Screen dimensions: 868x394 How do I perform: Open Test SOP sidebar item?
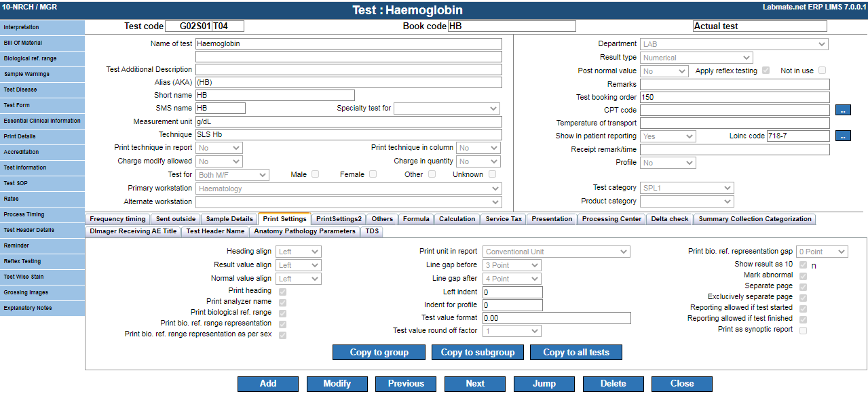coord(42,183)
